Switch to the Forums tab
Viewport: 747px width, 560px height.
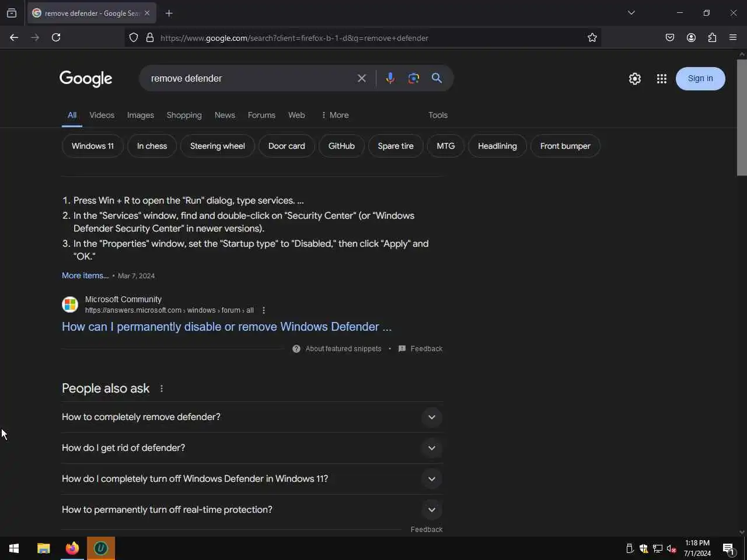[x=261, y=115]
